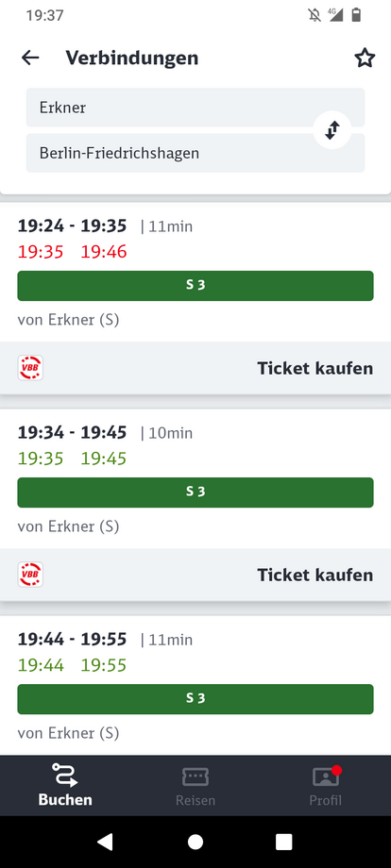Image resolution: width=391 pixels, height=868 pixels.
Task: Open Android recent apps square button
Action: coord(283,842)
